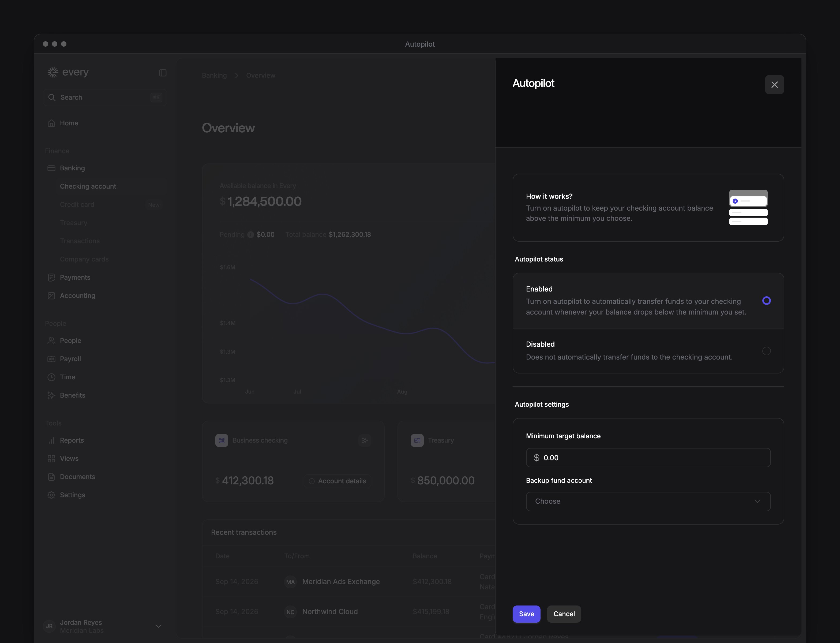The height and width of the screenshot is (643, 840).
Task: Collapse the sidebar with panel icon
Action: (x=163, y=73)
